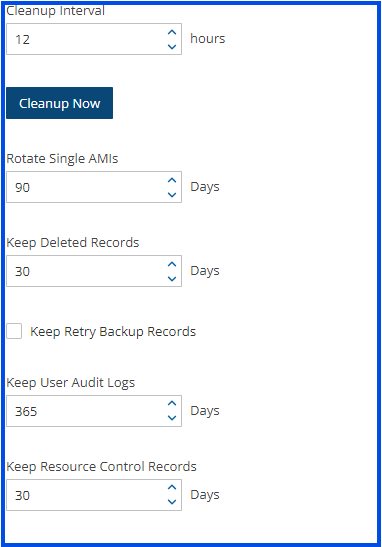Enable Keep Retry Backup Records checkbox

tap(14, 331)
